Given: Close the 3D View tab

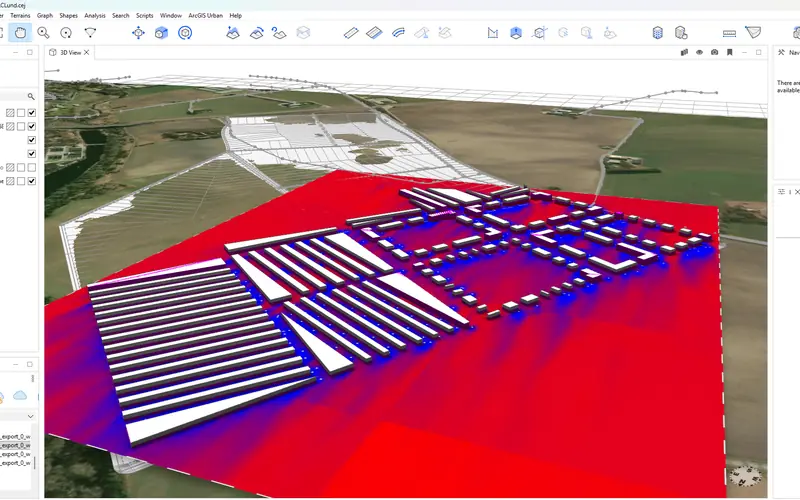Looking at the screenshot, I should [87, 53].
